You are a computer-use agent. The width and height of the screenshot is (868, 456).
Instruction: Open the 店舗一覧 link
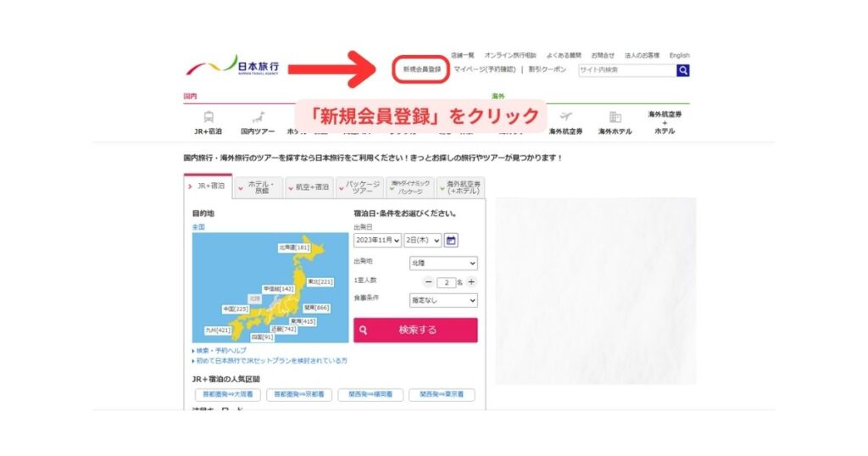(462, 55)
